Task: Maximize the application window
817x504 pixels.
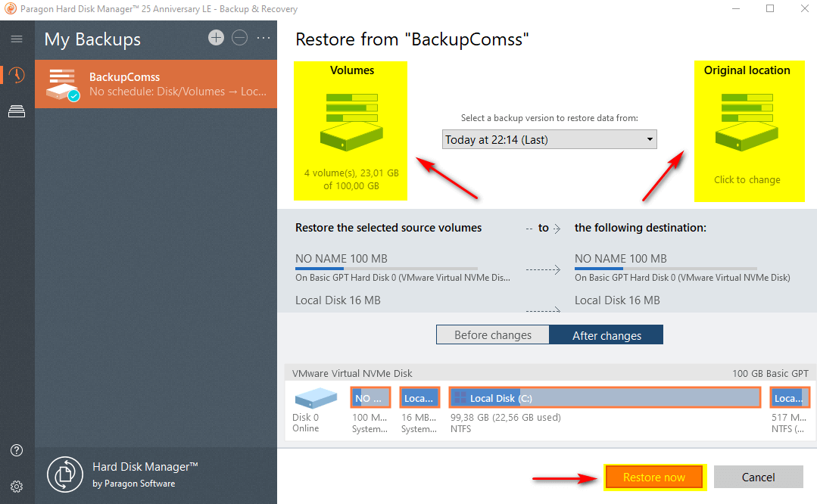Action: 770,9
